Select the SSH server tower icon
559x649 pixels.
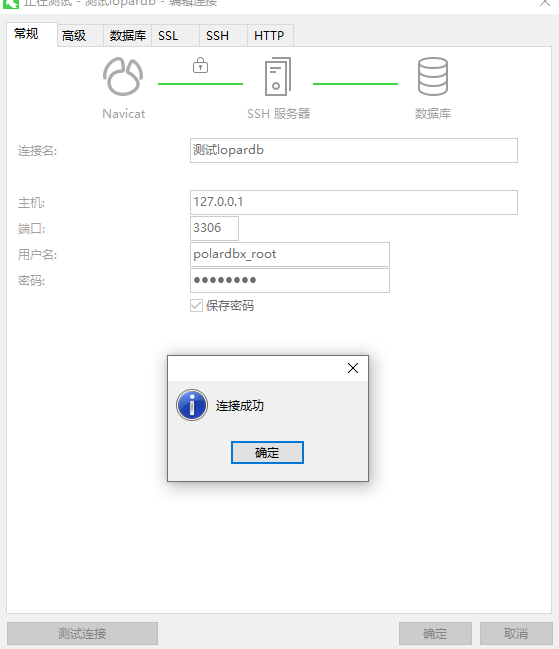click(278, 77)
